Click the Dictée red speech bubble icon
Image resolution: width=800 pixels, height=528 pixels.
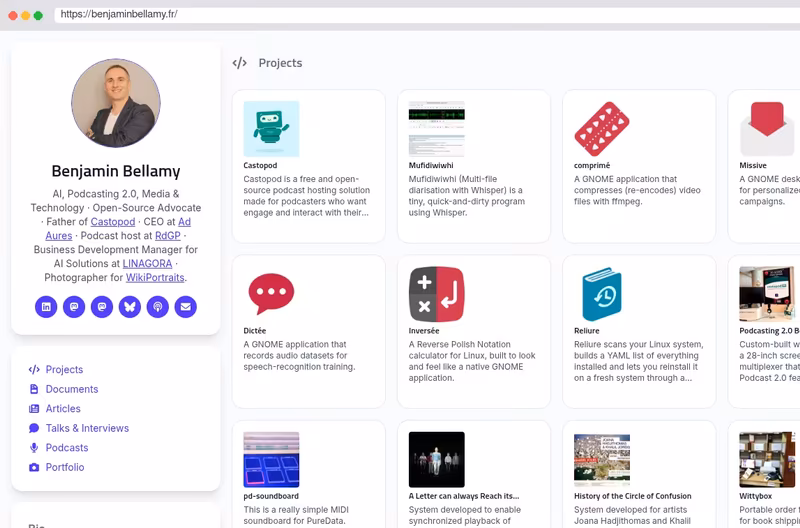coord(271,294)
